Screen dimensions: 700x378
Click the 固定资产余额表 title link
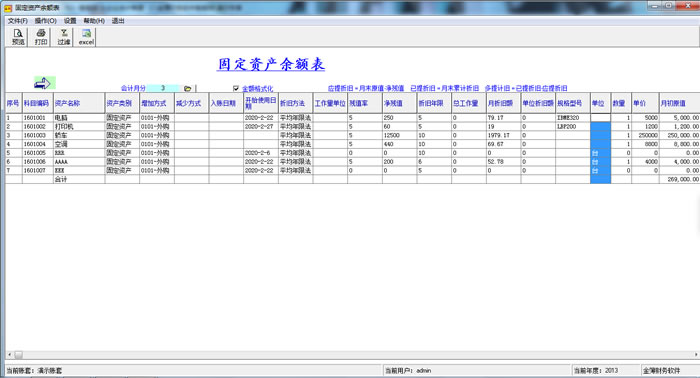(x=271, y=64)
